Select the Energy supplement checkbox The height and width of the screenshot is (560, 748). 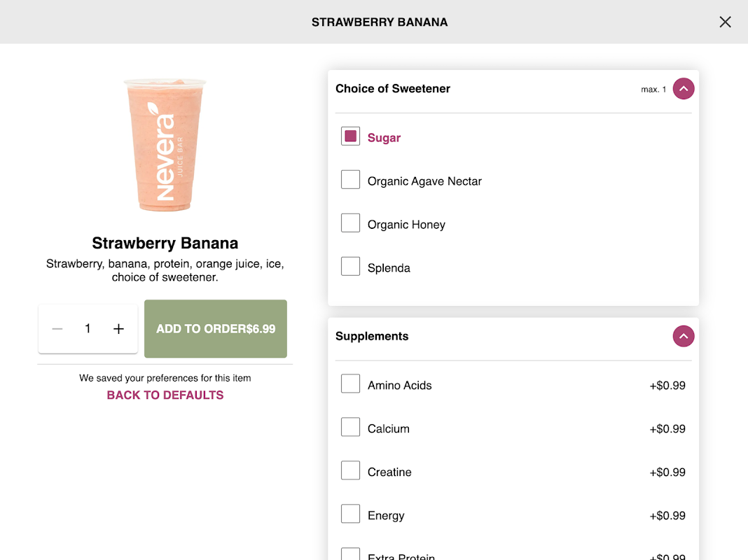coord(350,514)
